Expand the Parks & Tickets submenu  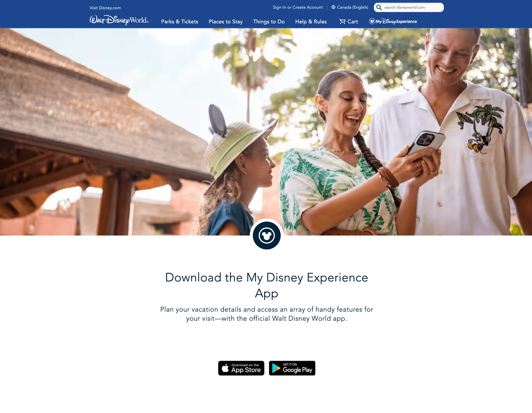[x=179, y=21]
